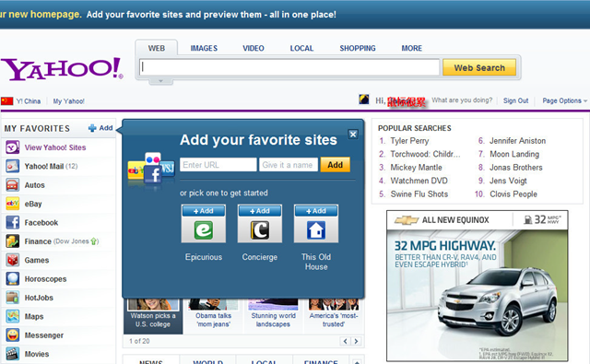Click the Clovis People popular search

coord(513,194)
